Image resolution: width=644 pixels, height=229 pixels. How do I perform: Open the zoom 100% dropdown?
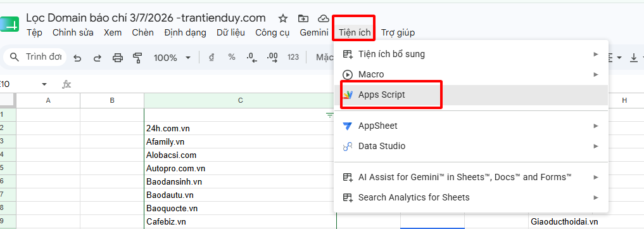172,58
